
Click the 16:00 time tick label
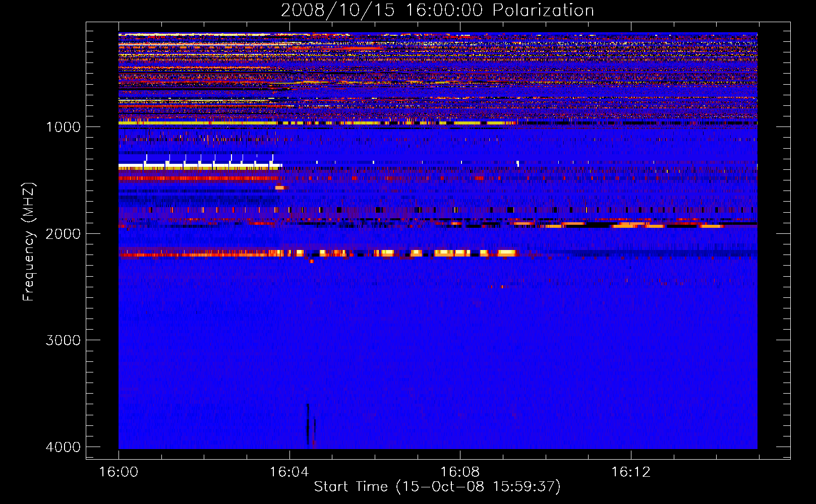click(x=119, y=472)
